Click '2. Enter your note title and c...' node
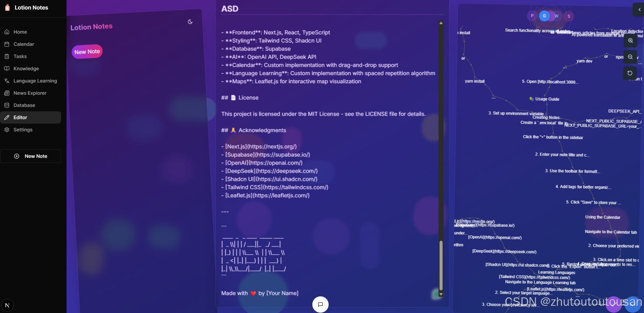 pos(562,155)
